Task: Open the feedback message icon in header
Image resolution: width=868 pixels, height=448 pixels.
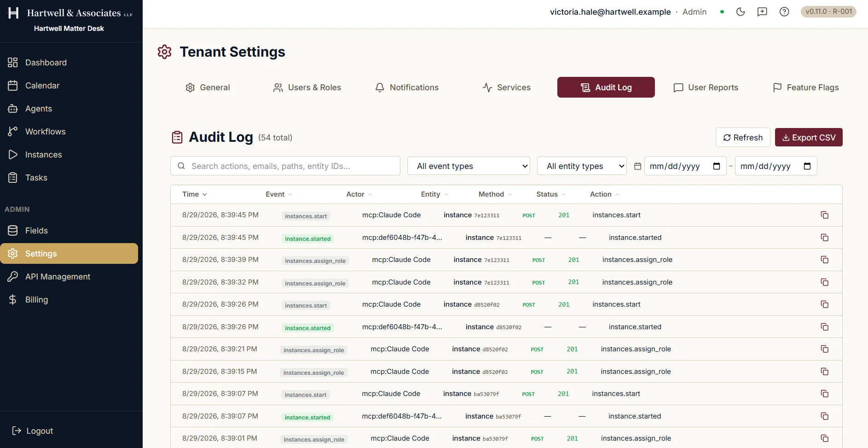Action: 762,12
